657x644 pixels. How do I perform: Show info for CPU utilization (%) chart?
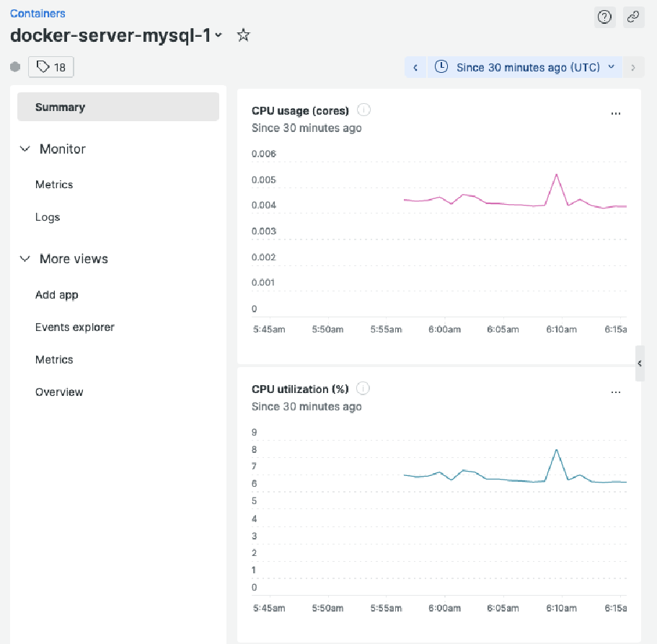pos(363,389)
